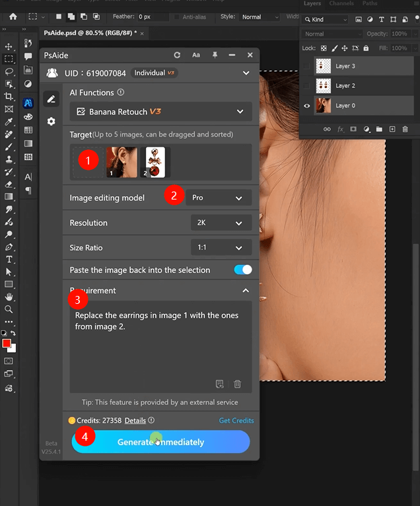The height and width of the screenshot is (506, 420).
Task: Click target image 1 ear thumbnail
Action: tap(122, 163)
